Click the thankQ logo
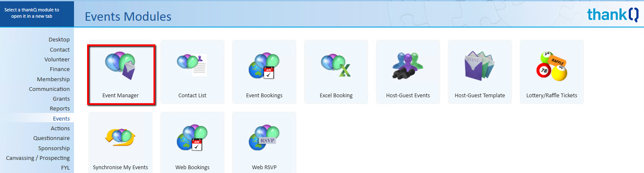The width and height of the screenshot is (644, 173). [613, 15]
